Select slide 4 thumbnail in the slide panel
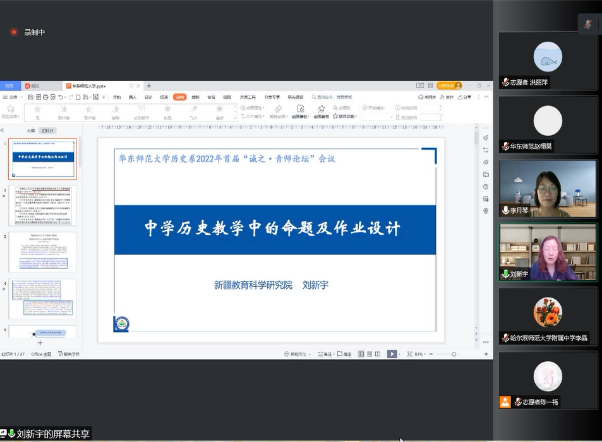This screenshot has width=602, height=442. 42,298
